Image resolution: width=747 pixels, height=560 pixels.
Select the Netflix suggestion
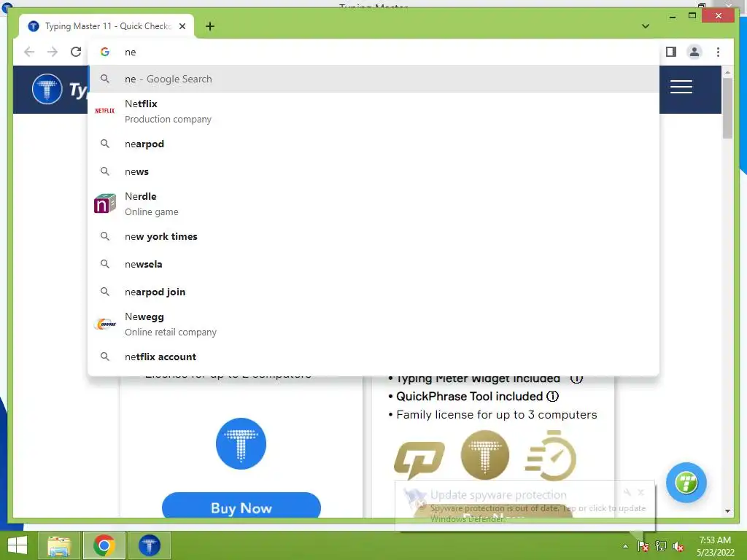[373, 111]
